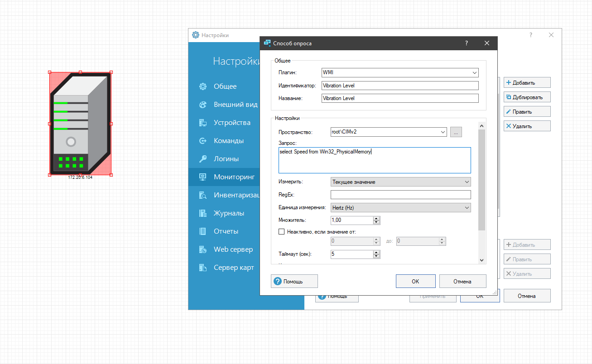The height and width of the screenshot is (364, 592).
Task: Click the question mark icon on Помощь button
Action: pos(278,281)
